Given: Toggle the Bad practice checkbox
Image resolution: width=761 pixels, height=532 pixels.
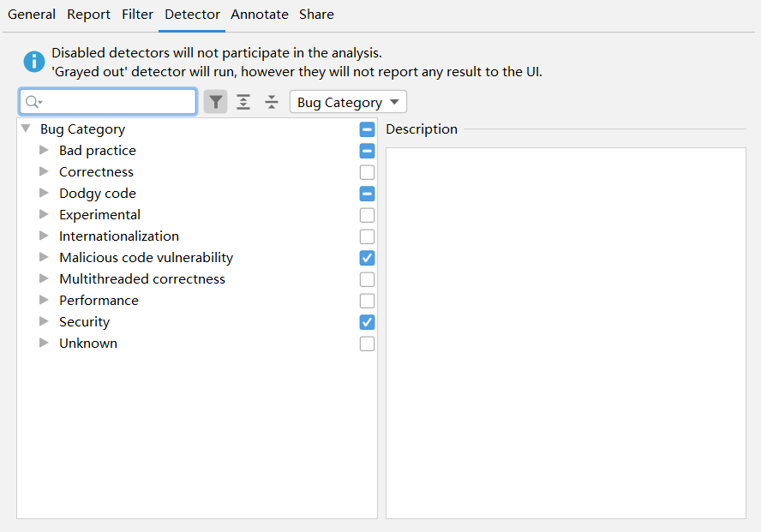Looking at the screenshot, I should click(367, 151).
